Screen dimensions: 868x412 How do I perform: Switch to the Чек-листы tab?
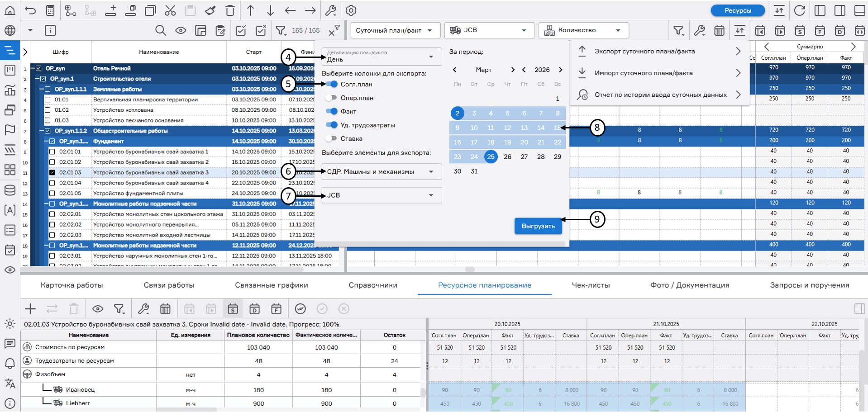(591, 285)
